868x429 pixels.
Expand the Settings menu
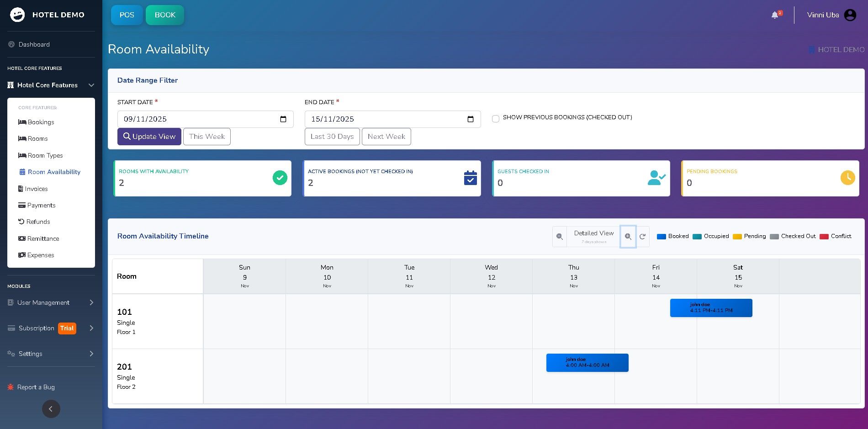[51, 354]
